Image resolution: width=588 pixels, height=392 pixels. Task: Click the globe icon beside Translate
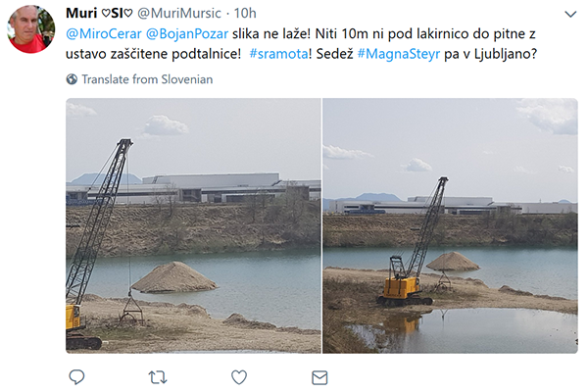point(72,79)
